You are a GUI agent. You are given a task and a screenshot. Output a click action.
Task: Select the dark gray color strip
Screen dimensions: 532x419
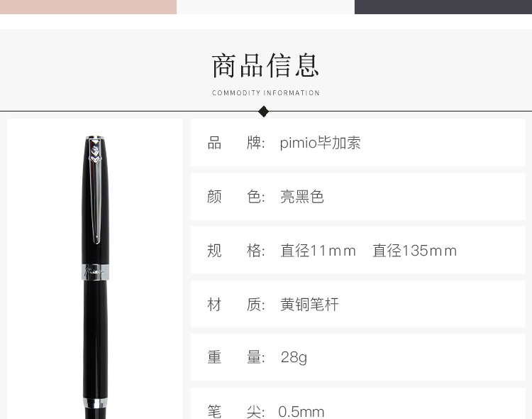coord(443,7)
